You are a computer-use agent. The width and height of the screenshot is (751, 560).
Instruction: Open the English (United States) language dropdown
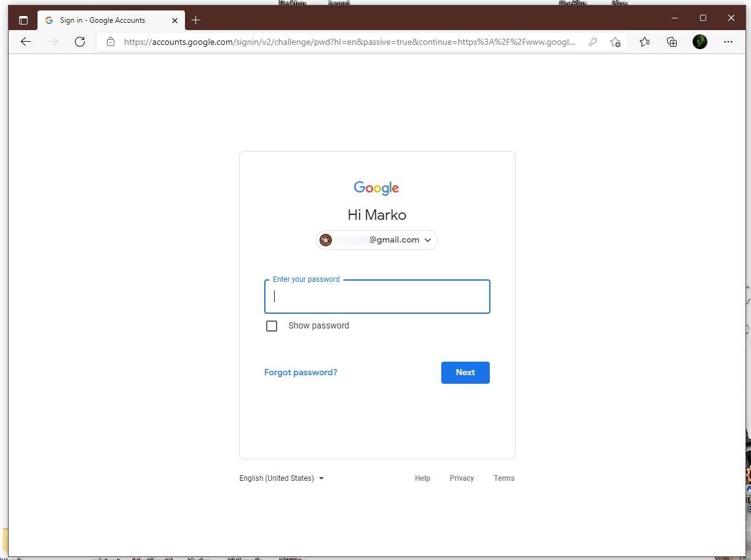[x=281, y=478]
